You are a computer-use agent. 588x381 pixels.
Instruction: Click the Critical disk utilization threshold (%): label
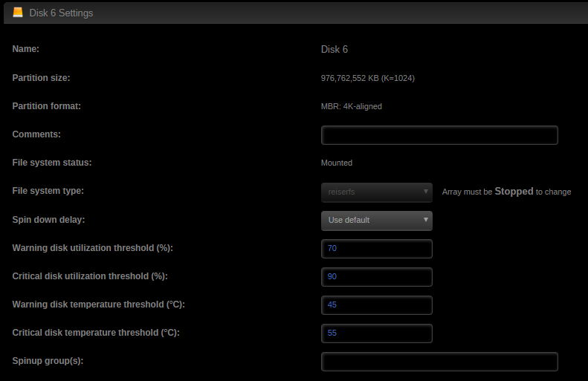(90, 276)
